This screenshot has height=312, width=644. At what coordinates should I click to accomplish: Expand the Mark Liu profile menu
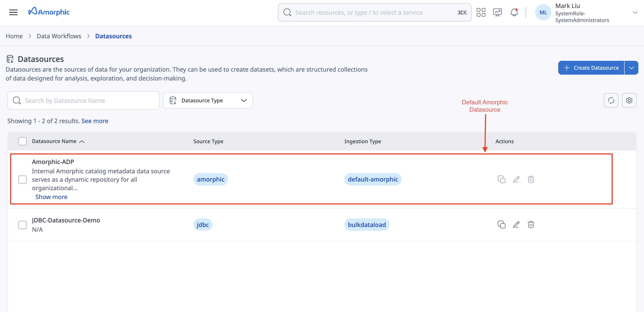pyautogui.click(x=635, y=13)
